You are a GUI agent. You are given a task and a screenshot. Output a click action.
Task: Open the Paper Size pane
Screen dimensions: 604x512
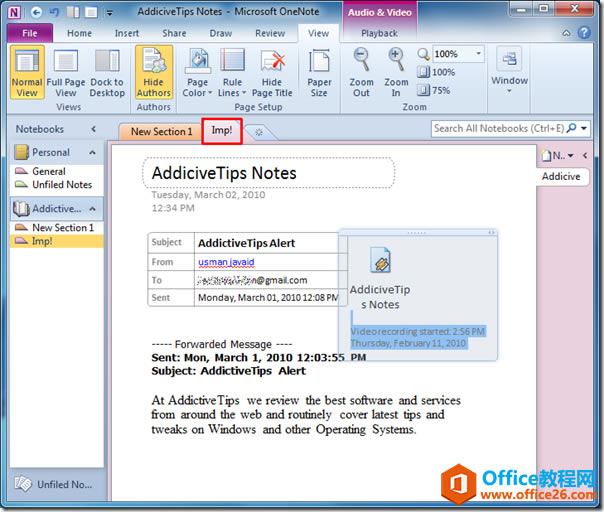click(x=319, y=72)
